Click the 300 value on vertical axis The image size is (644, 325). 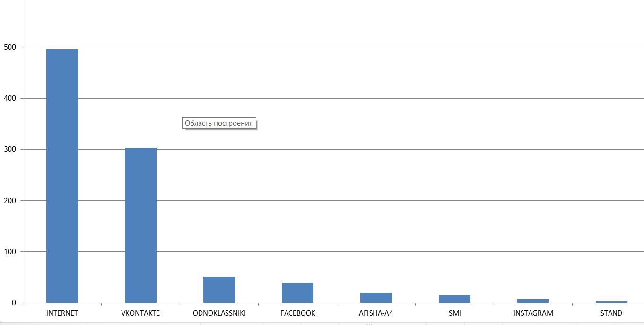pyautogui.click(x=10, y=149)
